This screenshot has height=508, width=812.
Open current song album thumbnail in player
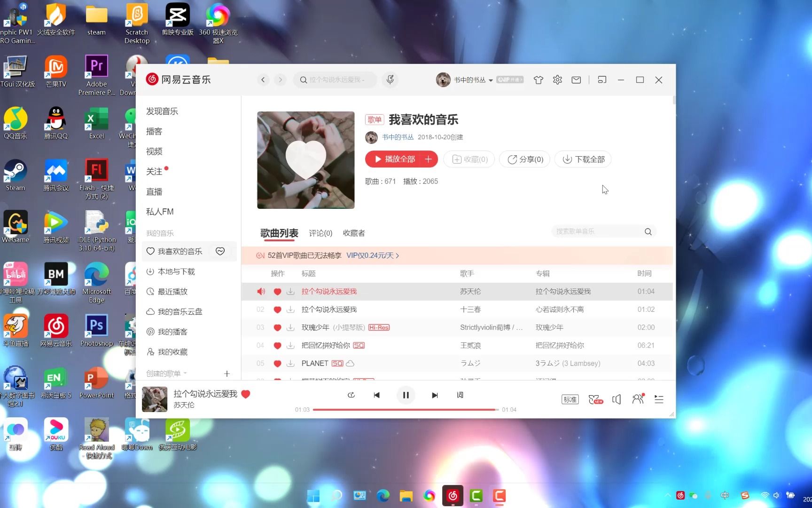tap(155, 399)
